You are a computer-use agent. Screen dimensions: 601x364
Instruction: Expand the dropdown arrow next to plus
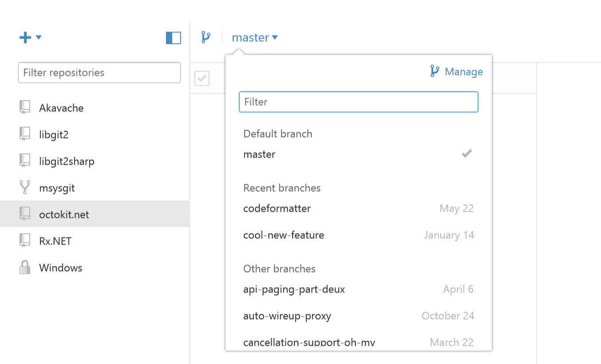[x=39, y=38]
